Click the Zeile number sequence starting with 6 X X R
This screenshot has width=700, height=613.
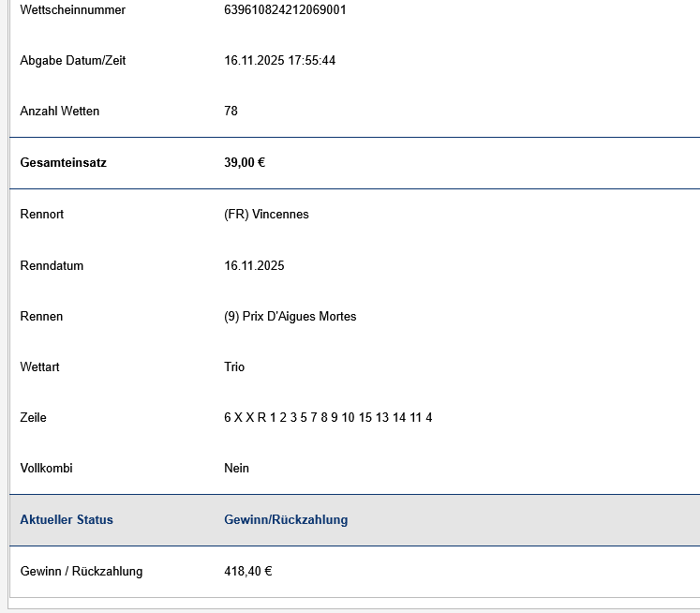328,418
